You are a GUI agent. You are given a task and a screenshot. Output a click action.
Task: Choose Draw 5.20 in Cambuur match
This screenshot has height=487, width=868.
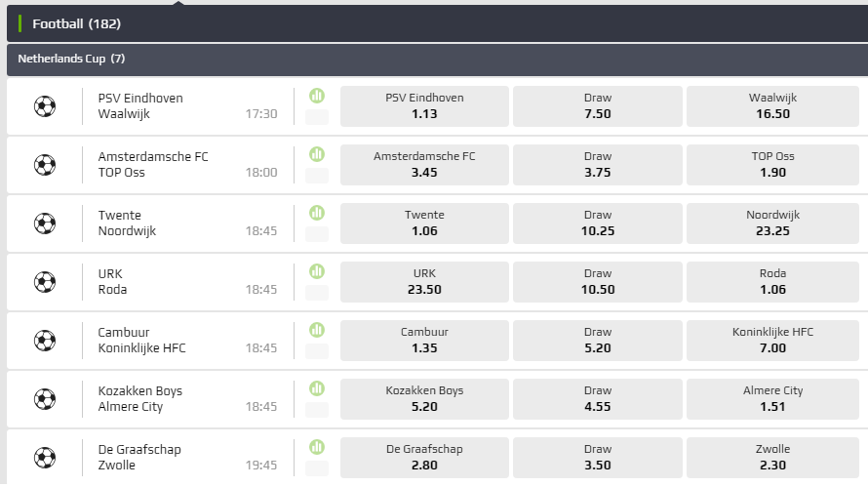tap(597, 340)
